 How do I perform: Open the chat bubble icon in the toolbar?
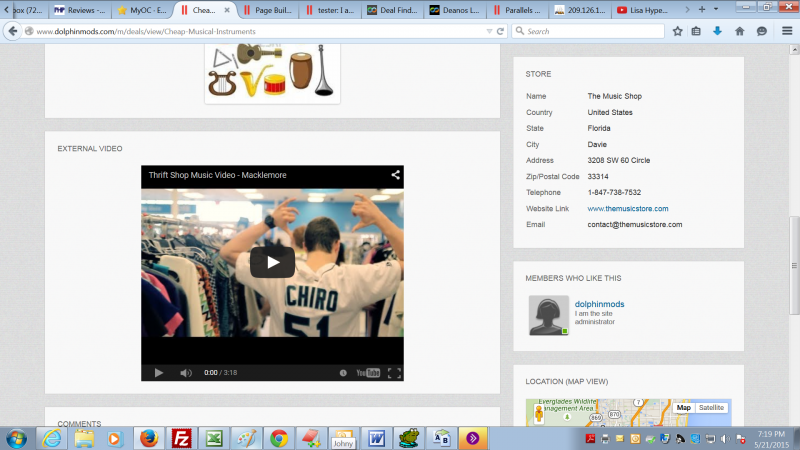[x=762, y=31]
